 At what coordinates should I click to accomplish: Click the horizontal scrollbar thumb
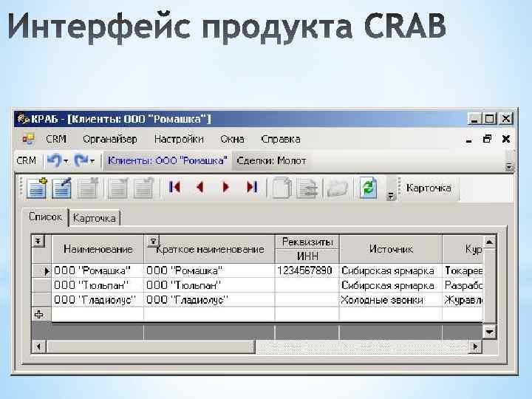150,347
